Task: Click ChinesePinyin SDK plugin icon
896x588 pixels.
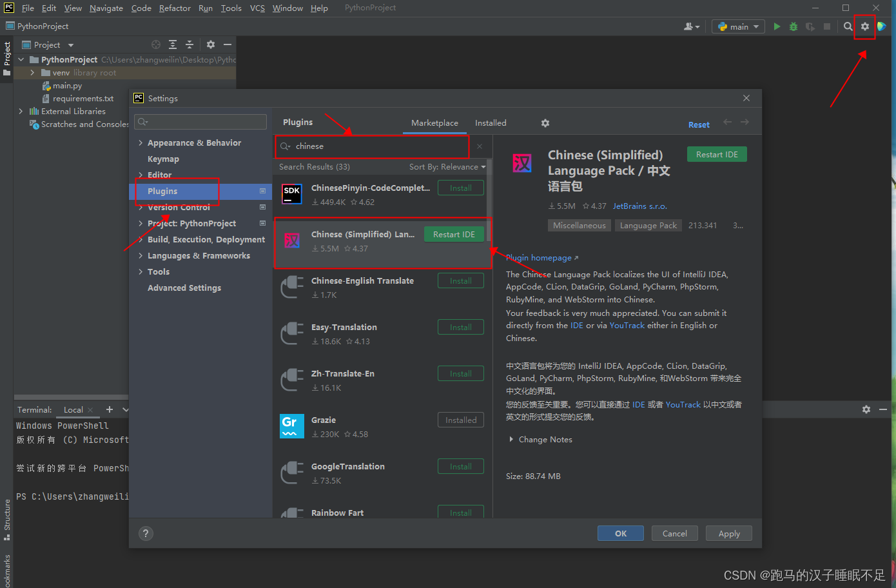Action: pyautogui.click(x=292, y=194)
